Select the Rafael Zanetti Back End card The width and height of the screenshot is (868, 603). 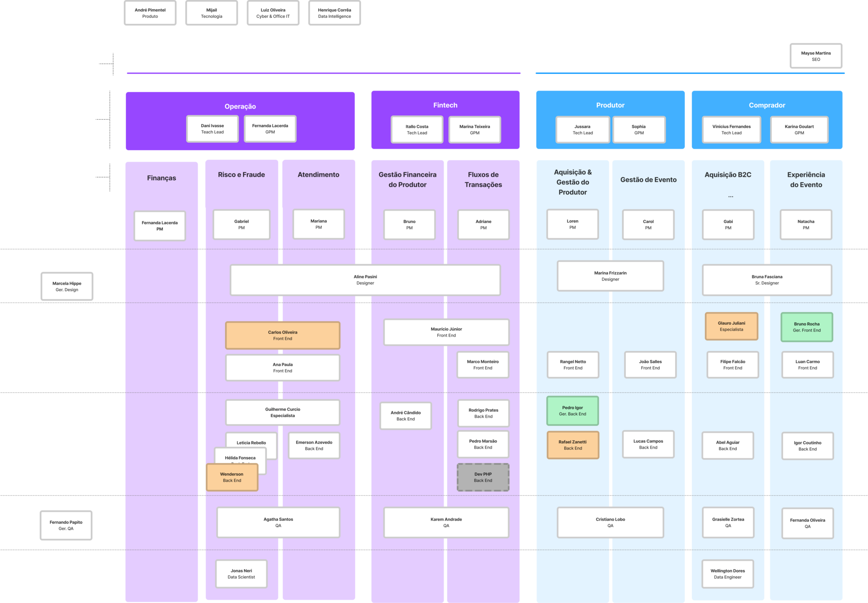[572, 445]
